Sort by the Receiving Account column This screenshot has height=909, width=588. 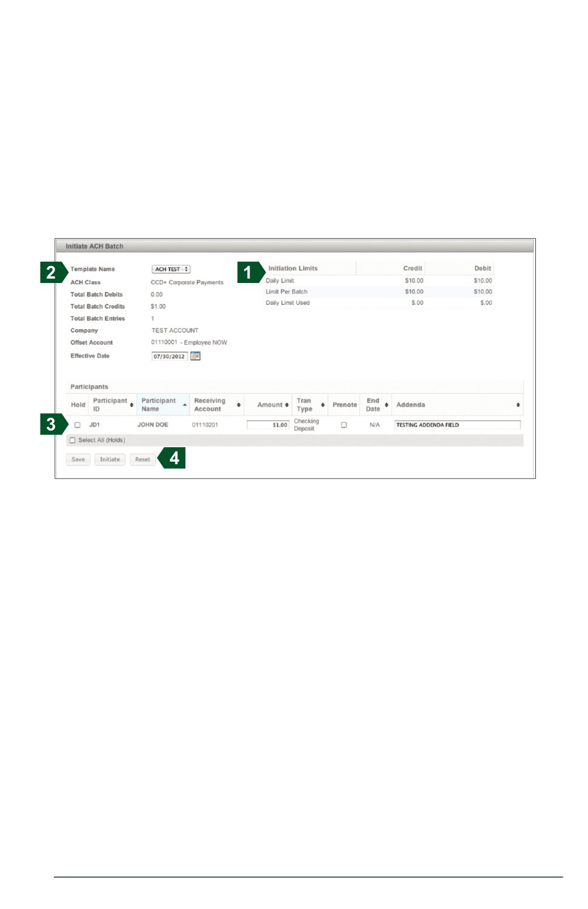click(217, 405)
